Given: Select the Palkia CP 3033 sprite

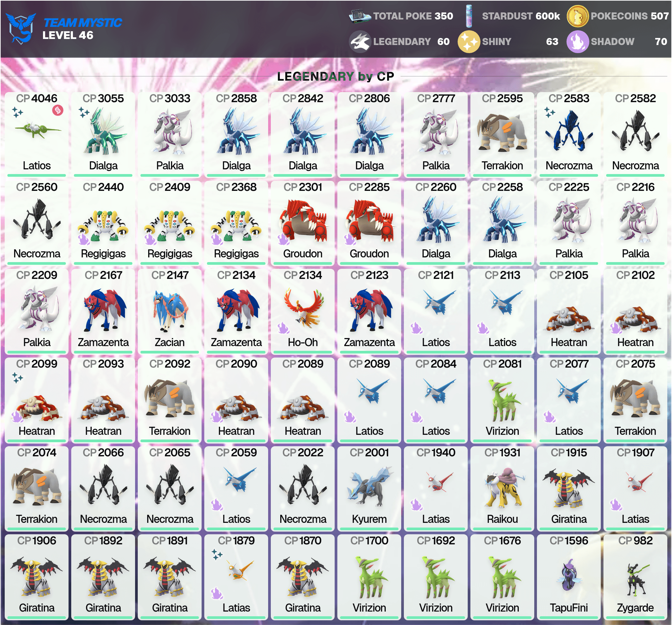Looking at the screenshot, I should tap(173, 131).
